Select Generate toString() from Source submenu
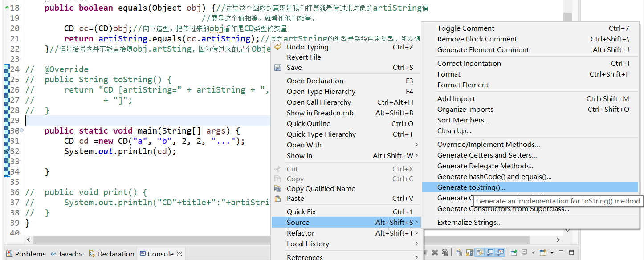This screenshot has height=260, width=644. point(530,187)
